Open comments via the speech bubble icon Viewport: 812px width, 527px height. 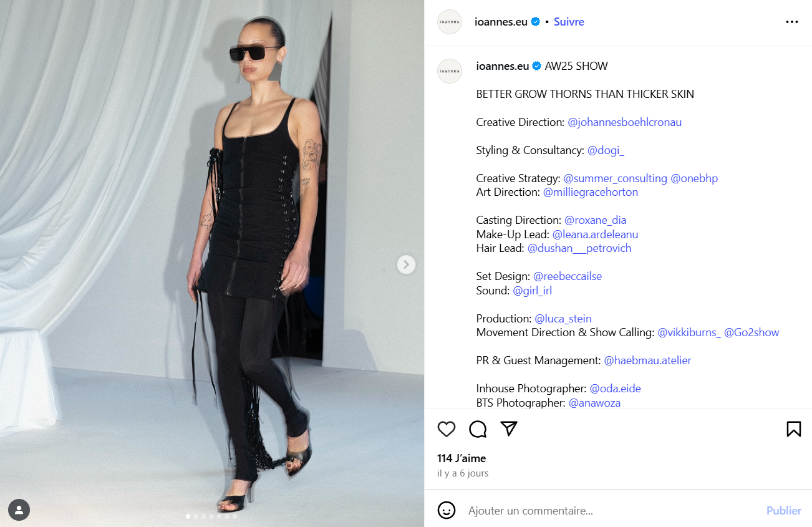(478, 429)
